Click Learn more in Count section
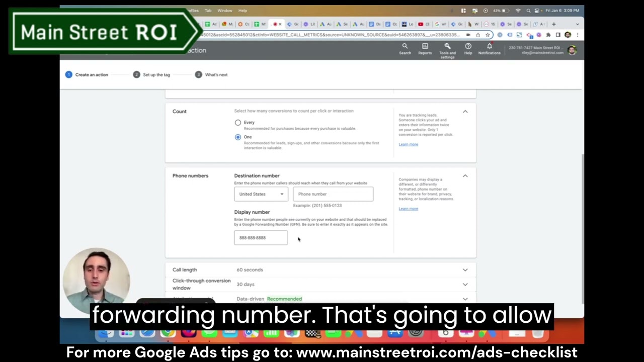644x362 pixels. 408,144
